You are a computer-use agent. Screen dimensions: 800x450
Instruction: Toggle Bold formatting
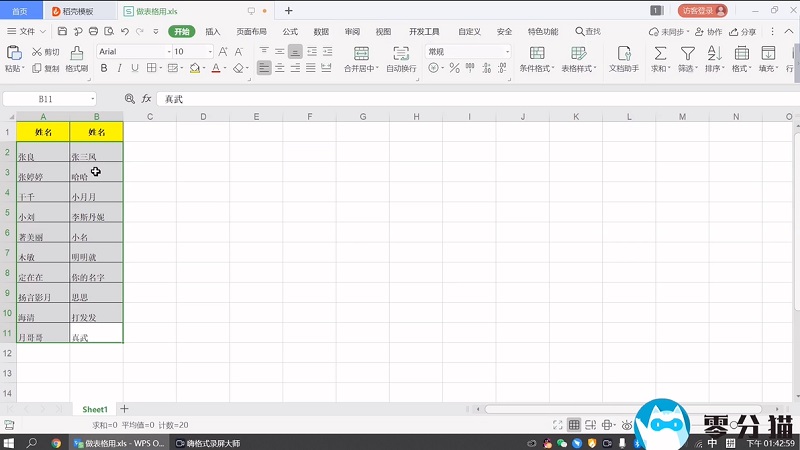click(103, 69)
